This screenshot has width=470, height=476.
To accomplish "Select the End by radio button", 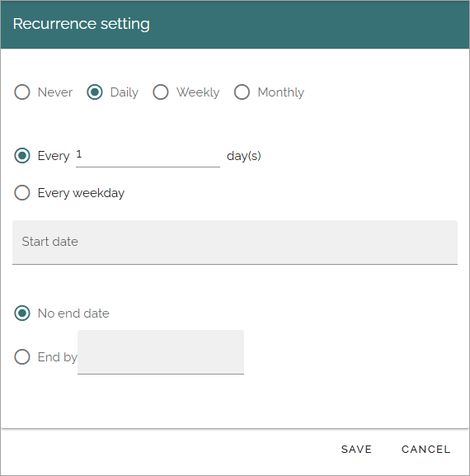I will click(x=22, y=356).
